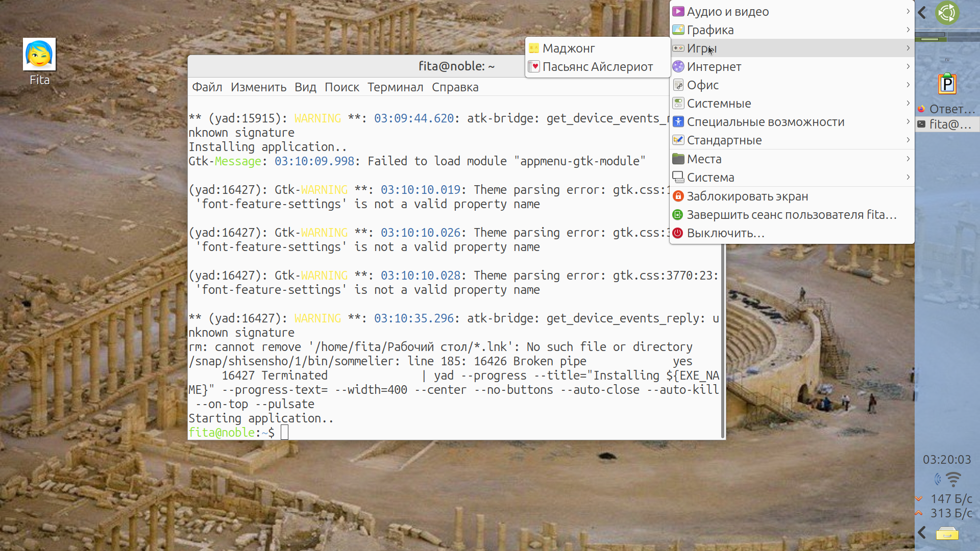Open the Файл menu in the terminal

pos(207,87)
